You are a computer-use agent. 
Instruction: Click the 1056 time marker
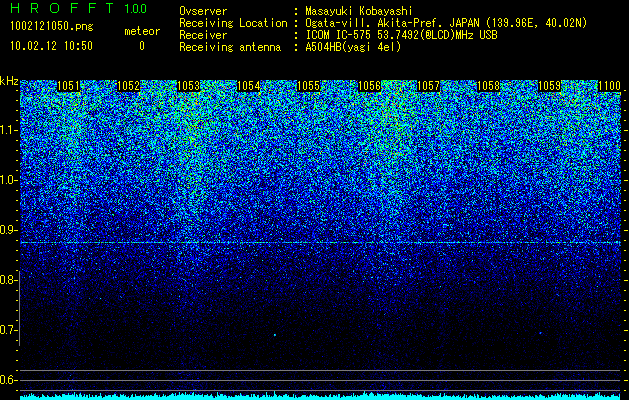(369, 86)
